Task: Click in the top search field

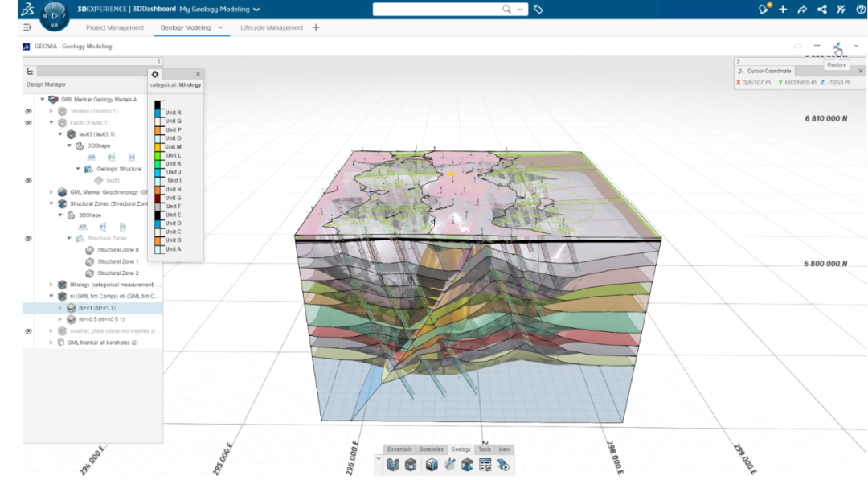Action: click(x=438, y=10)
